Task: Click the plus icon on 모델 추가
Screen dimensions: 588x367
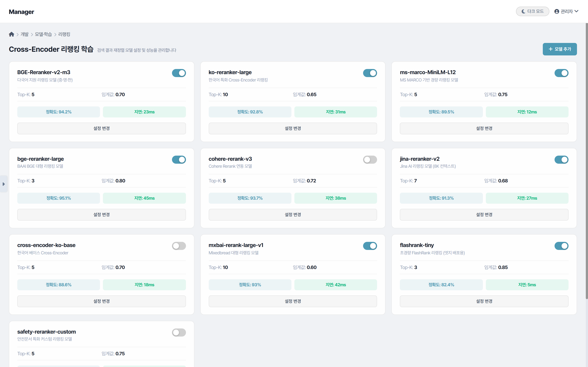Action: pyautogui.click(x=551, y=49)
